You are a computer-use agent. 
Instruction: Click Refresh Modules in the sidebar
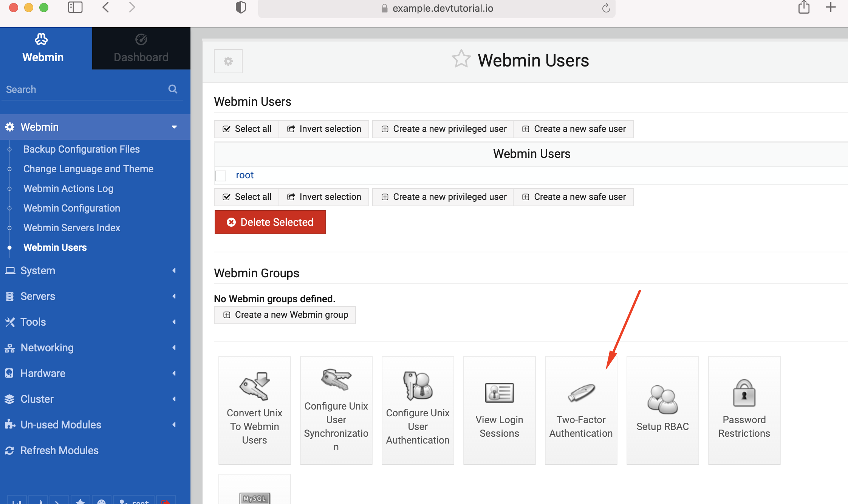[x=59, y=450]
